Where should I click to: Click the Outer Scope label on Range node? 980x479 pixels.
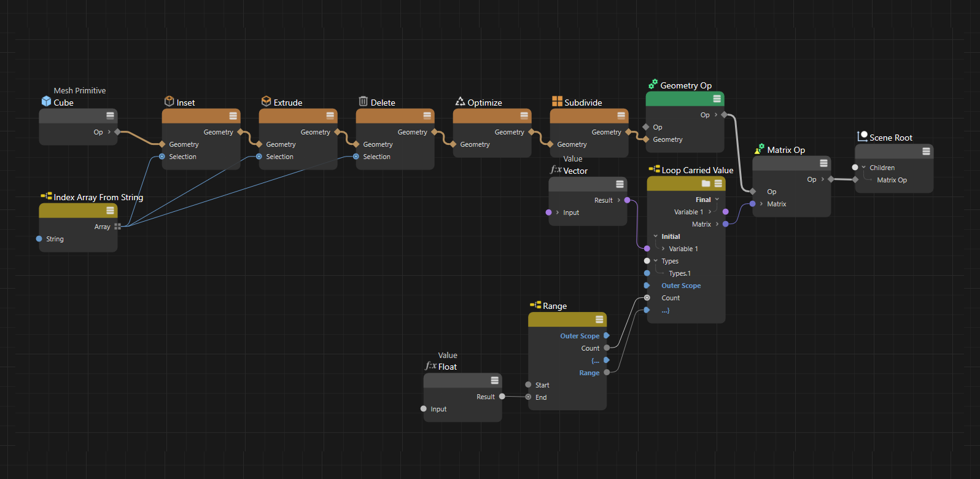[x=580, y=336]
